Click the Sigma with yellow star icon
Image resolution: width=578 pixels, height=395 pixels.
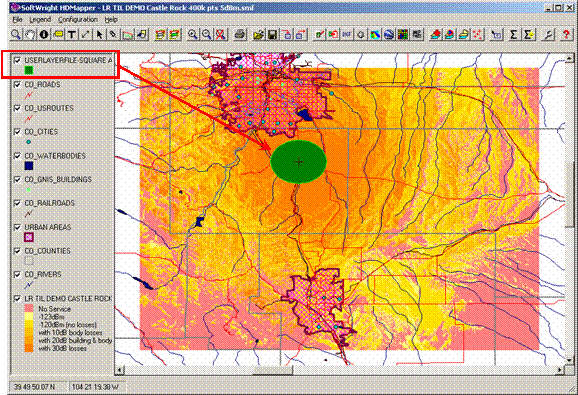[528, 35]
